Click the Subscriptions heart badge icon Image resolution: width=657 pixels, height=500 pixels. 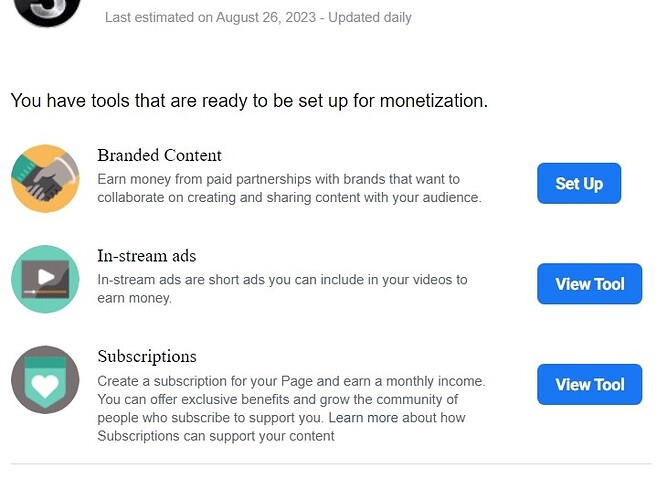pyautogui.click(x=45, y=380)
